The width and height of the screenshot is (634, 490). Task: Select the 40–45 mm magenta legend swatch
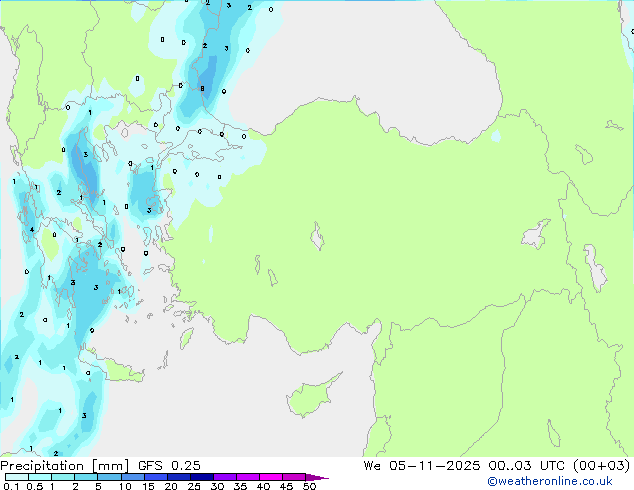click(271, 477)
